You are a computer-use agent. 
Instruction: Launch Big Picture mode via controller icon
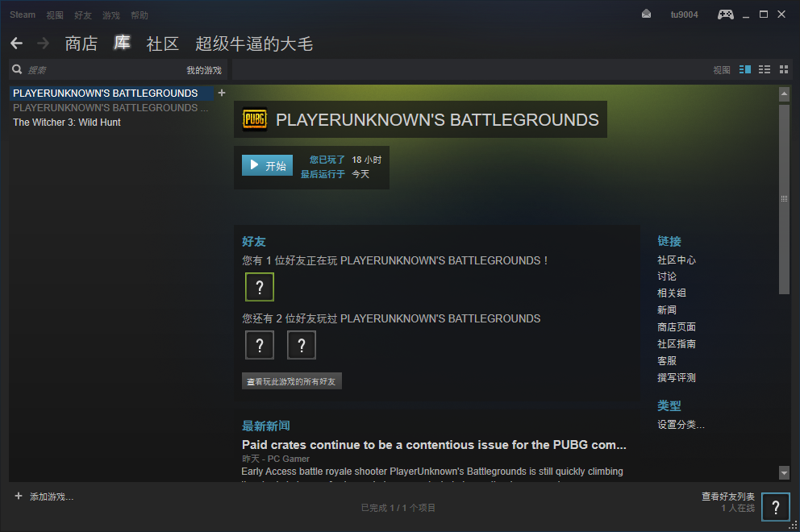pyautogui.click(x=726, y=15)
